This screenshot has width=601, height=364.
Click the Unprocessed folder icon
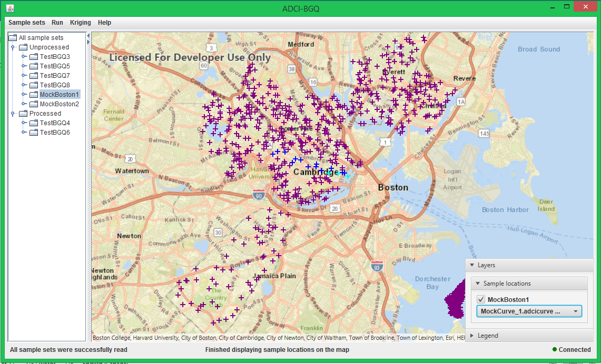pos(23,47)
